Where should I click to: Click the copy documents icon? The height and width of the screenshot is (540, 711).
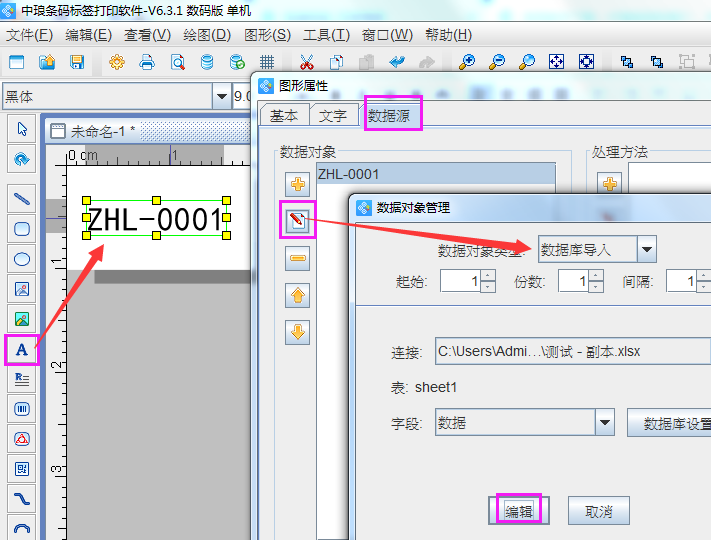tap(336, 61)
